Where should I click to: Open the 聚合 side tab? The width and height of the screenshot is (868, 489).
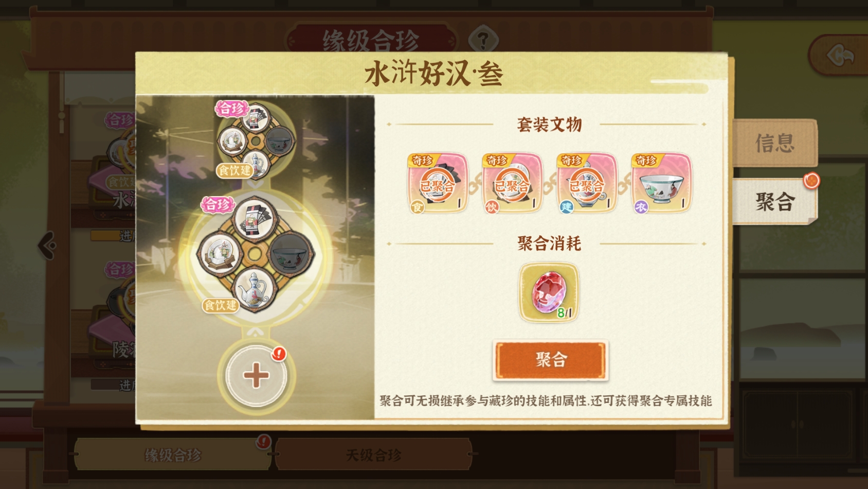click(x=775, y=201)
